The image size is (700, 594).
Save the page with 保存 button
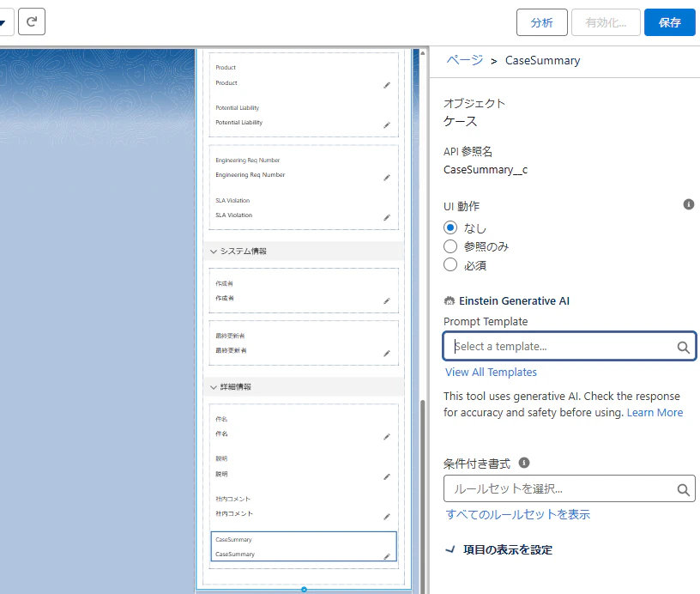(x=669, y=22)
